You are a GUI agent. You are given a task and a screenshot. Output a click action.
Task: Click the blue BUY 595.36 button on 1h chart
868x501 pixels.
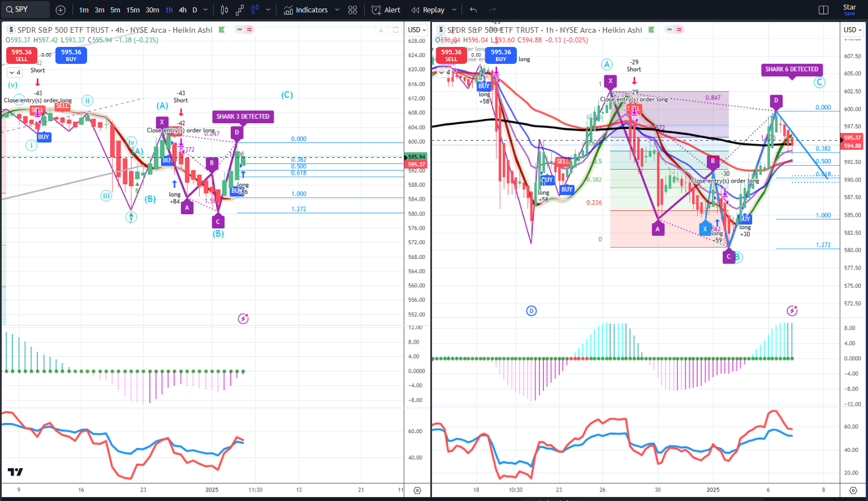click(501, 55)
